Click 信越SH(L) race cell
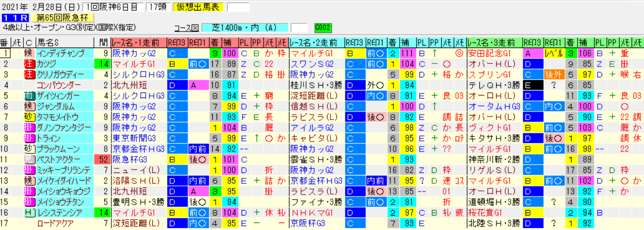Screen dimensions: 644x230 tap(317, 105)
